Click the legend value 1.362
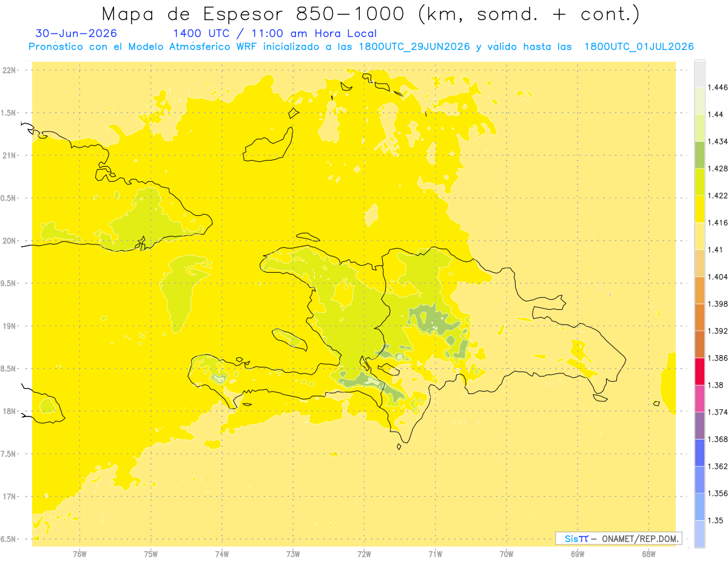 pos(719,466)
